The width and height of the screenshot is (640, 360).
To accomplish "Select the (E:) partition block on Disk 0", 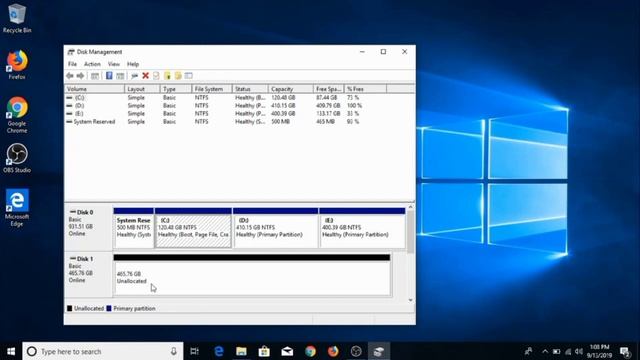I will coord(362,228).
